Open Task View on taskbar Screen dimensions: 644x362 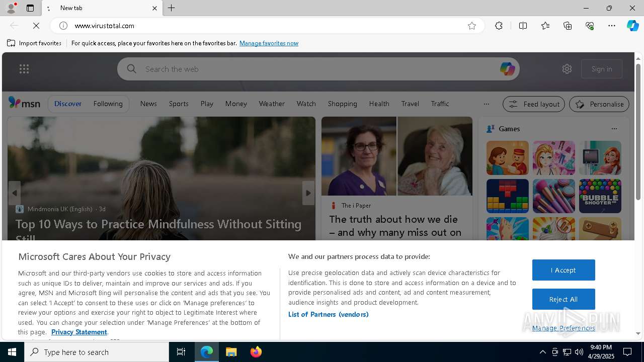click(181, 352)
